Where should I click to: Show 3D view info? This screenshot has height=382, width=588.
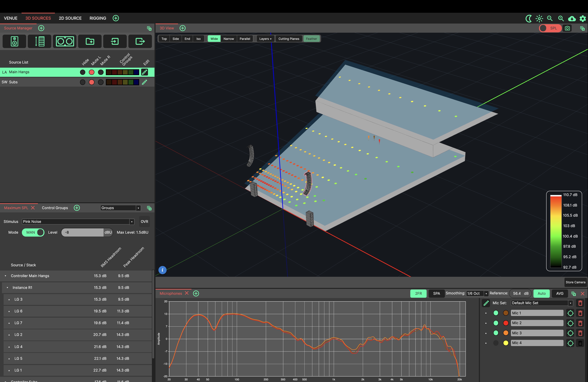[x=162, y=270]
